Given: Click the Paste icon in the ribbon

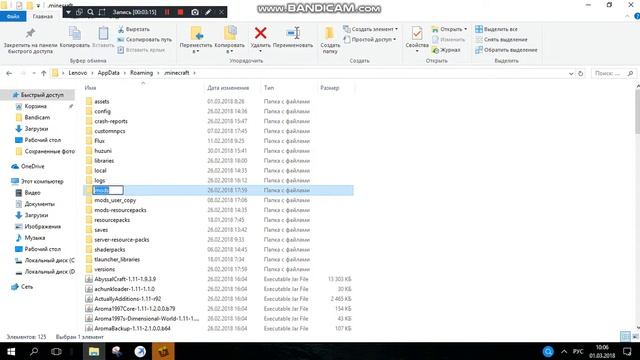Looking at the screenshot, I should 103,33.
